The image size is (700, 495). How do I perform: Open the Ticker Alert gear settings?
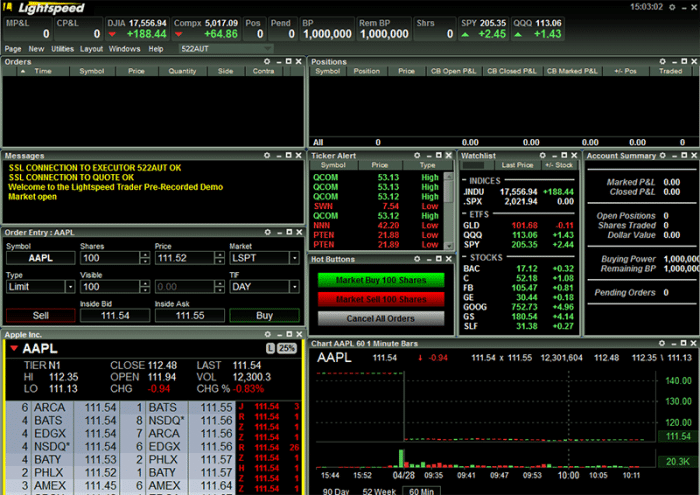pyautogui.click(x=417, y=155)
